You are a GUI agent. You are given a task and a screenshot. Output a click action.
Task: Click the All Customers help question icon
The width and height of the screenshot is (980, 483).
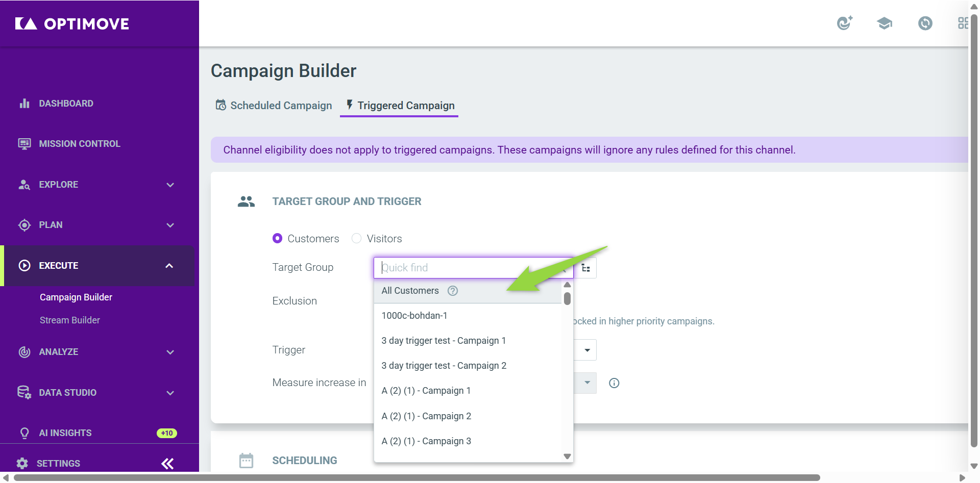453,291
